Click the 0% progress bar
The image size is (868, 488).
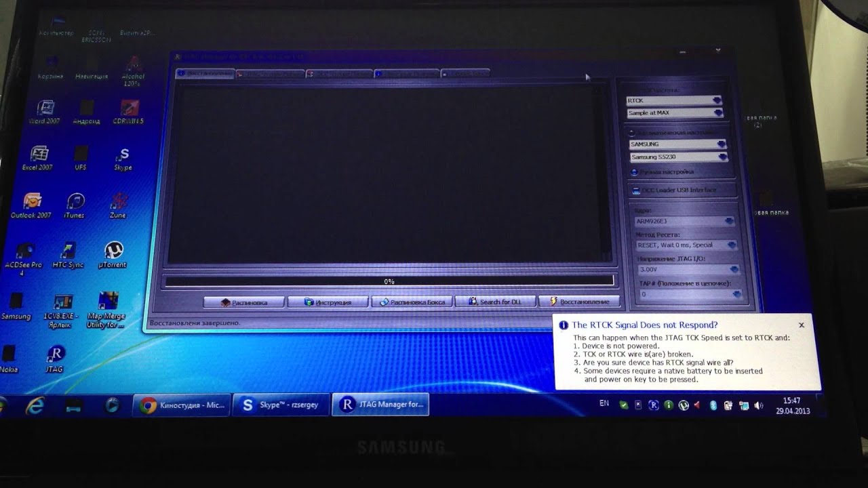[x=389, y=281]
